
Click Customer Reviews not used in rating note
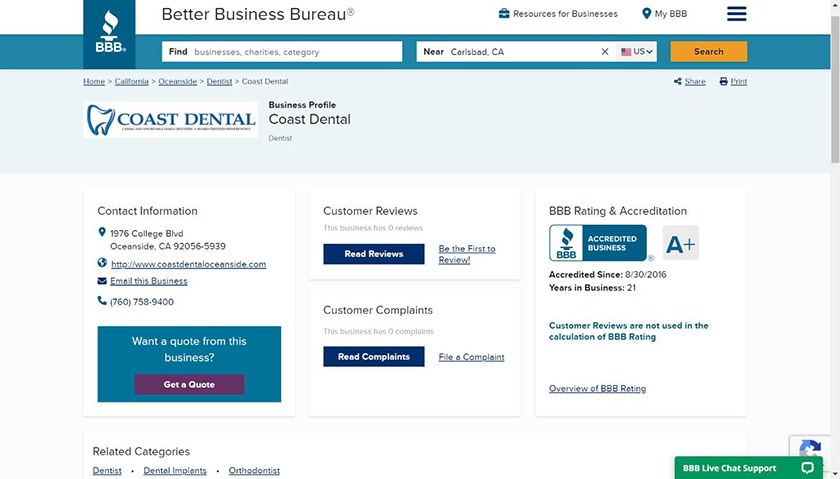pyautogui.click(x=628, y=331)
